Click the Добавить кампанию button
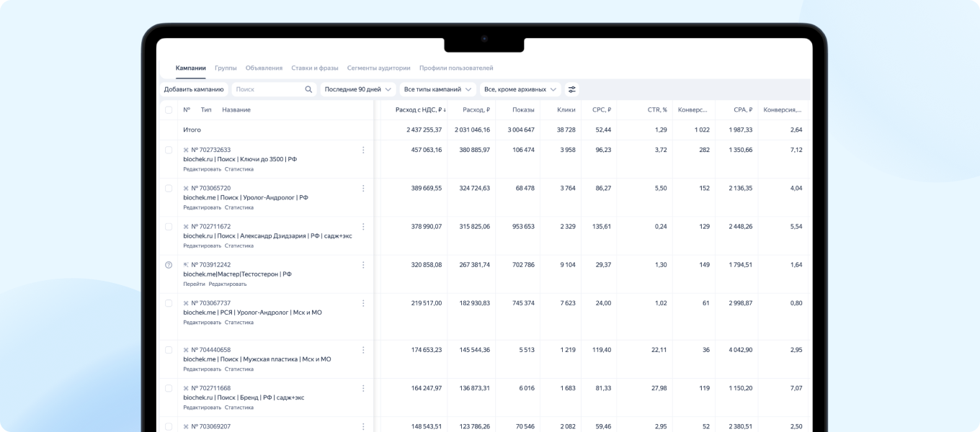 pos(194,89)
